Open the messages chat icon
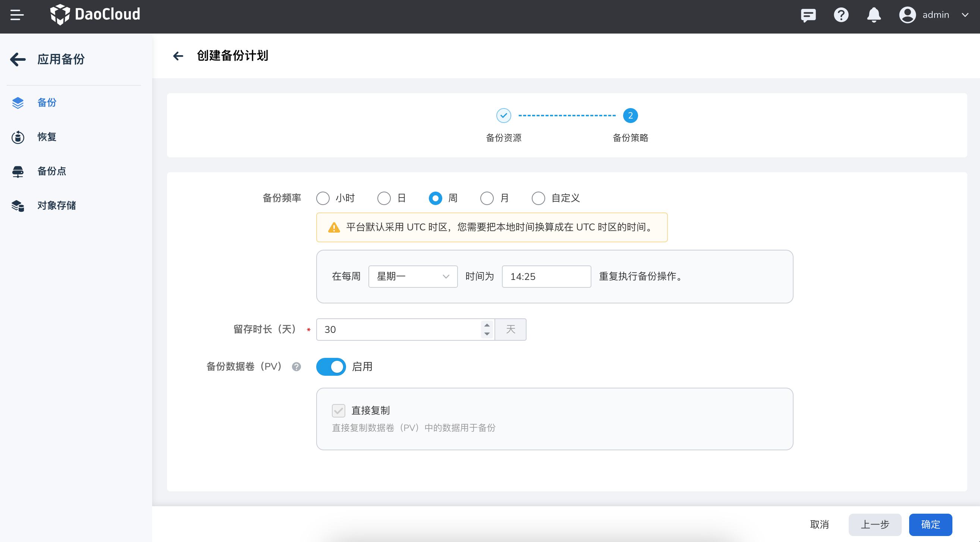This screenshot has height=542, width=980. [x=808, y=15]
